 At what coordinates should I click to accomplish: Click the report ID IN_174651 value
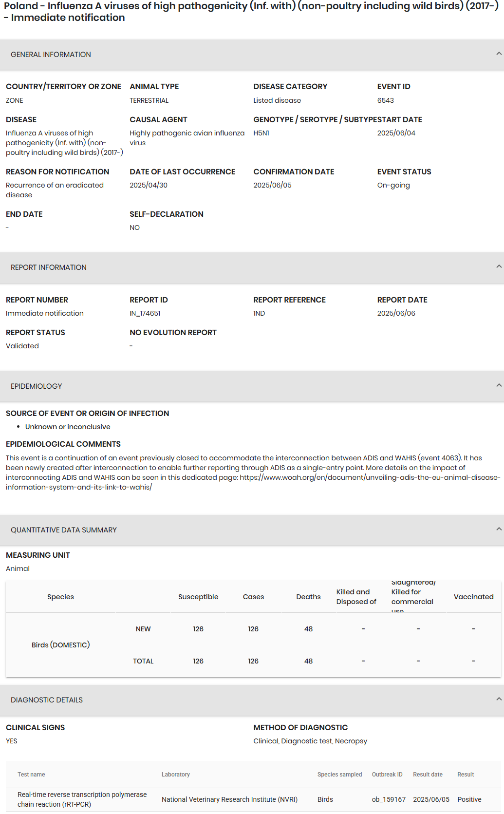click(x=145, y=313)
